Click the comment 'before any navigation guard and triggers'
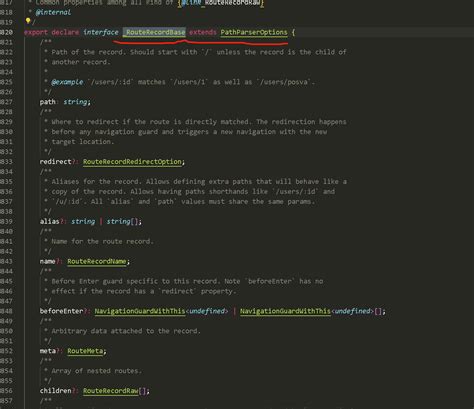Image resolution: width=474 pixels, height=409 pixels. [x=130, y=132]
